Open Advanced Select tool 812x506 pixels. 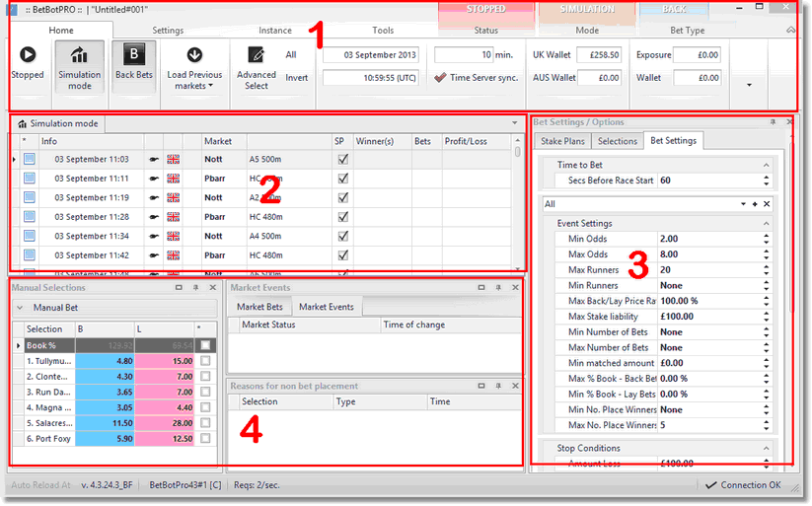pos(257,56)
